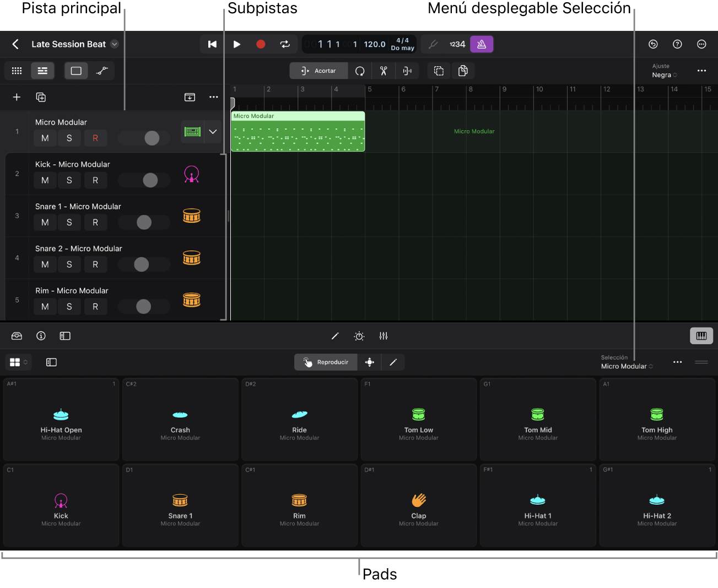Viewport: 718px width, 588px height.
Task: Select the scissors split tool
Action: pyautogui.click(x=383, y=71)
